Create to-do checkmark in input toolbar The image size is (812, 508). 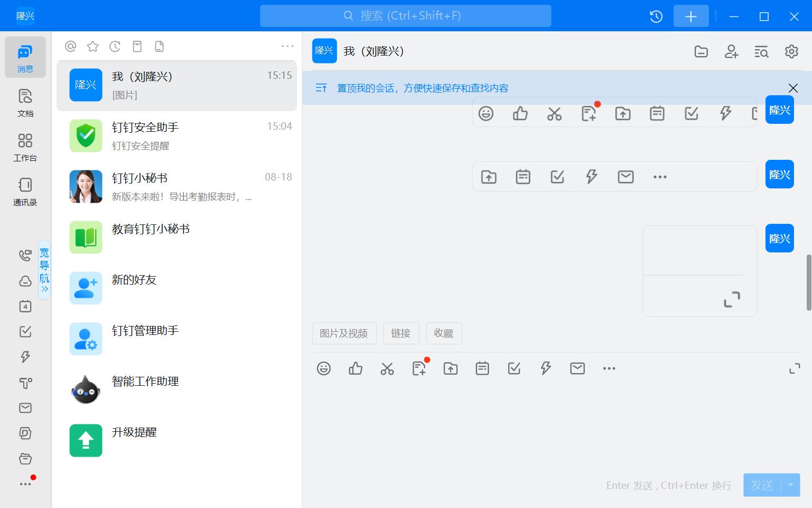514,368
